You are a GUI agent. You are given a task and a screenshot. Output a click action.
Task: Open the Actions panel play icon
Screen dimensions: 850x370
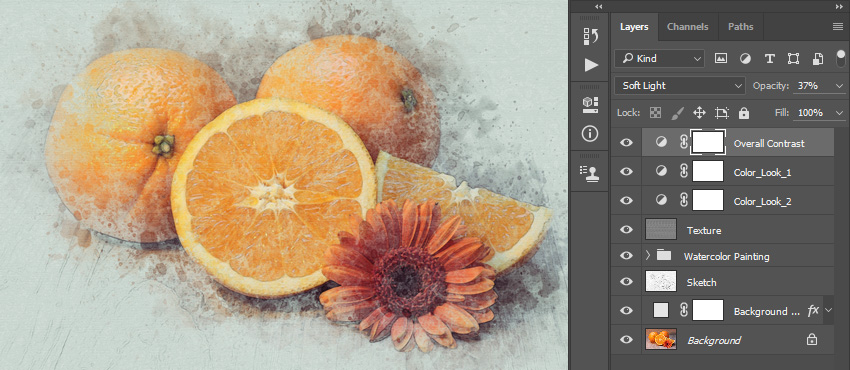[591, 65]
